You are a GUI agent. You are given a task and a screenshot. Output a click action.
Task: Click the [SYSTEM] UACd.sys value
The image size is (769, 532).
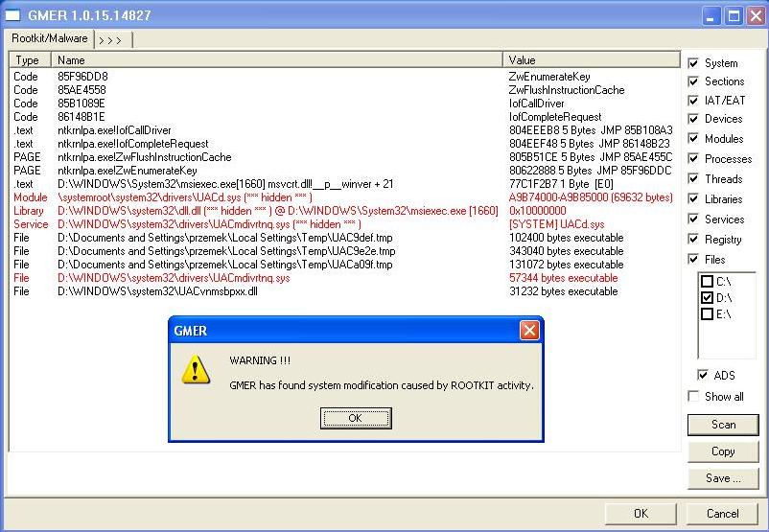point(557,224)
